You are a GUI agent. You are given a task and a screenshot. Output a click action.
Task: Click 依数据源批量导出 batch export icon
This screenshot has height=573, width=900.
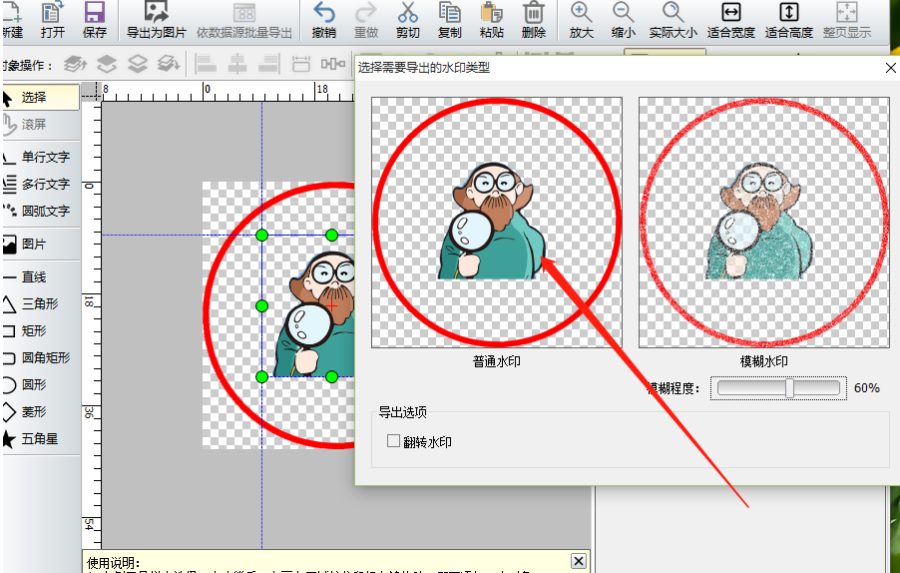(245, 13)
